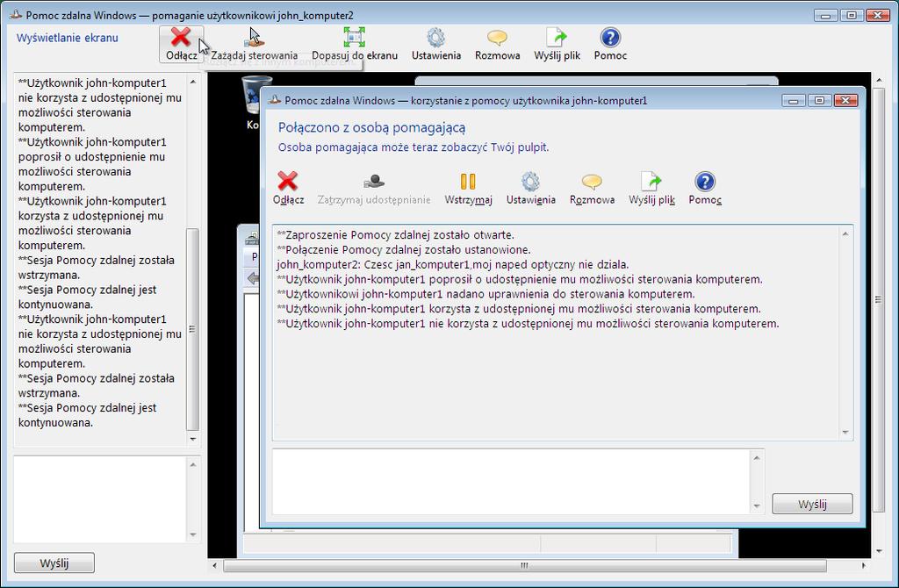Click Odłącz in the outer helper window toolbar
This screenshot has height=588, width=899.
click(181, 44)
